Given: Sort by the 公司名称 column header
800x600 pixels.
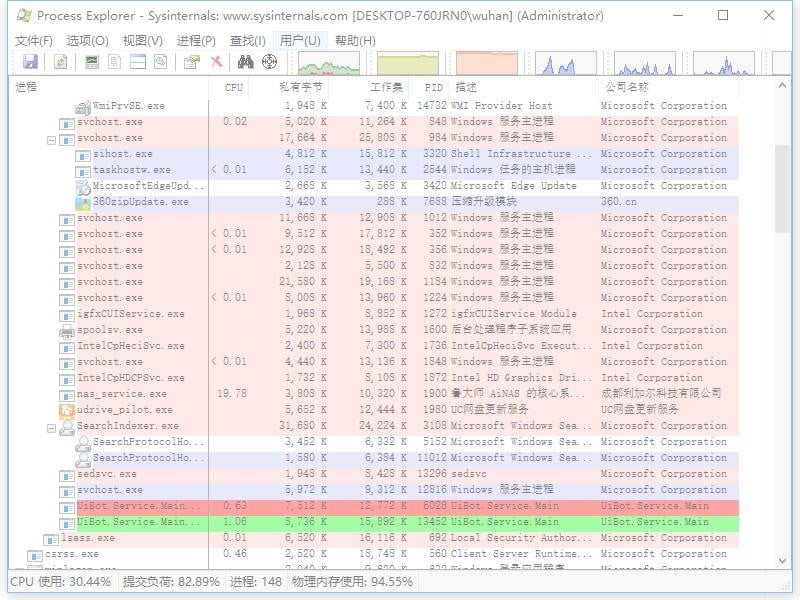Looking at the screenshot, I should pos(668,87).
